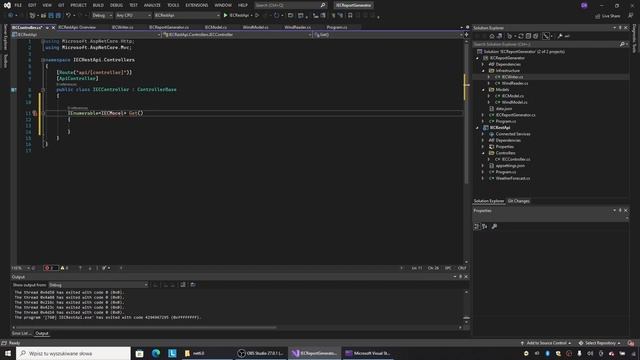Collapse the Controllers folder in Solution Explorer
Screen dimensions: 640x360
click(x=484, y=153)
